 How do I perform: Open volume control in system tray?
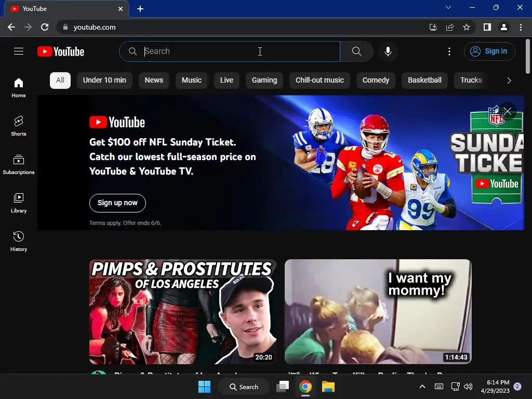468,387
